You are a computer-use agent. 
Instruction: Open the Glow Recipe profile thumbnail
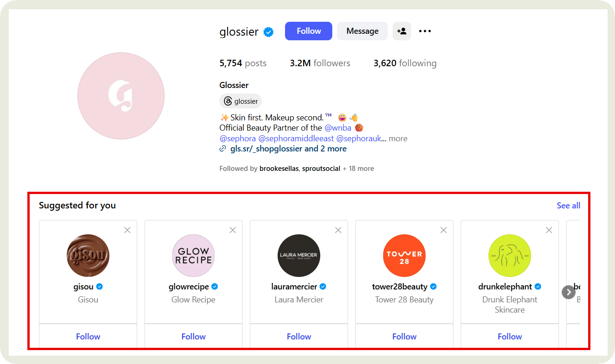click(193, 256)
